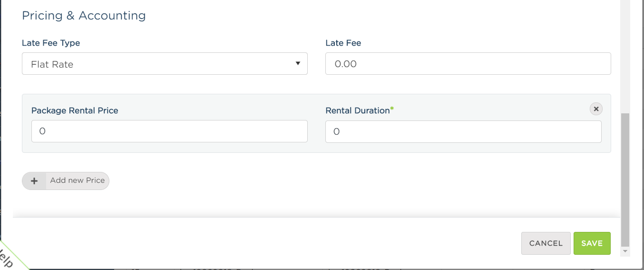Open the Help corner ribbon

7,260
